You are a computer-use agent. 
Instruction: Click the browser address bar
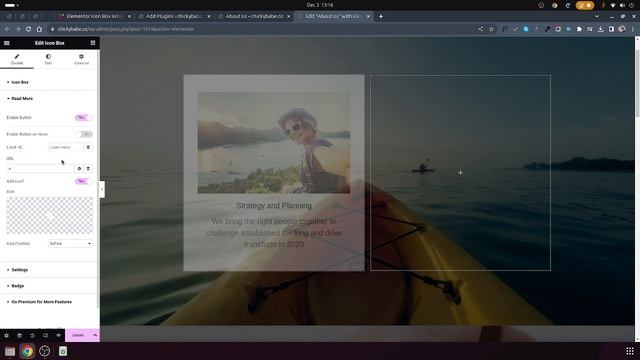click(x=261, y=29)
